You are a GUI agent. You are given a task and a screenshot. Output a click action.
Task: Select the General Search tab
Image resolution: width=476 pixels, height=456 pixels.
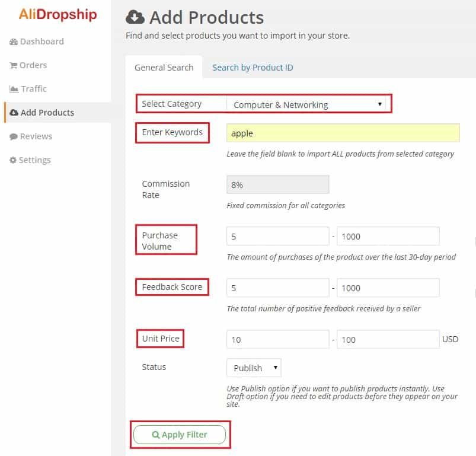164,68
